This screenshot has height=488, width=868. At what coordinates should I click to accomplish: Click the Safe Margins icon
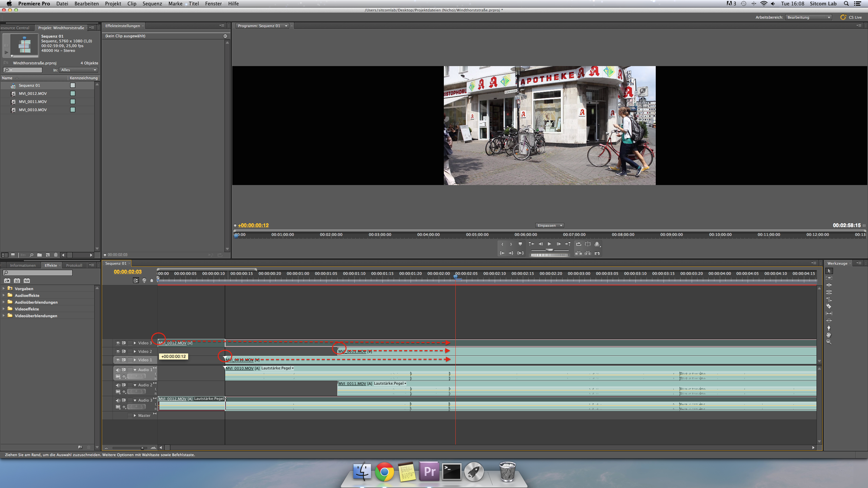pos(588,244)
